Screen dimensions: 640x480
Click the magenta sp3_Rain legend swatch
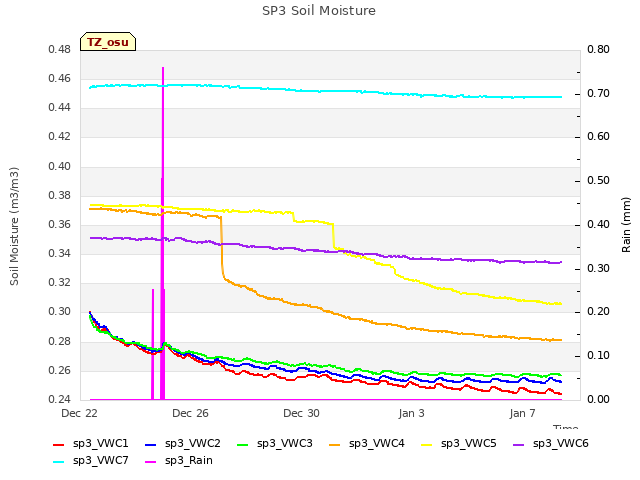(x=151, y=462)
